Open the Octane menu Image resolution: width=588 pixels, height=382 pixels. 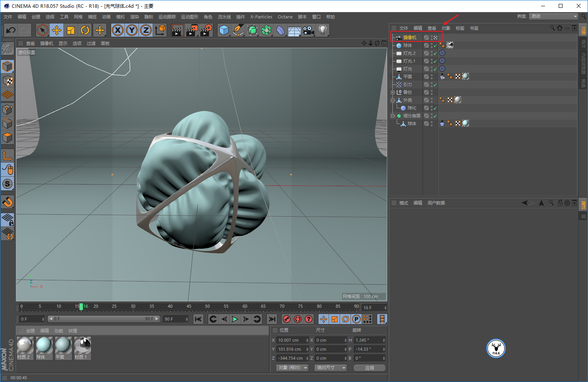pos(285,17)
